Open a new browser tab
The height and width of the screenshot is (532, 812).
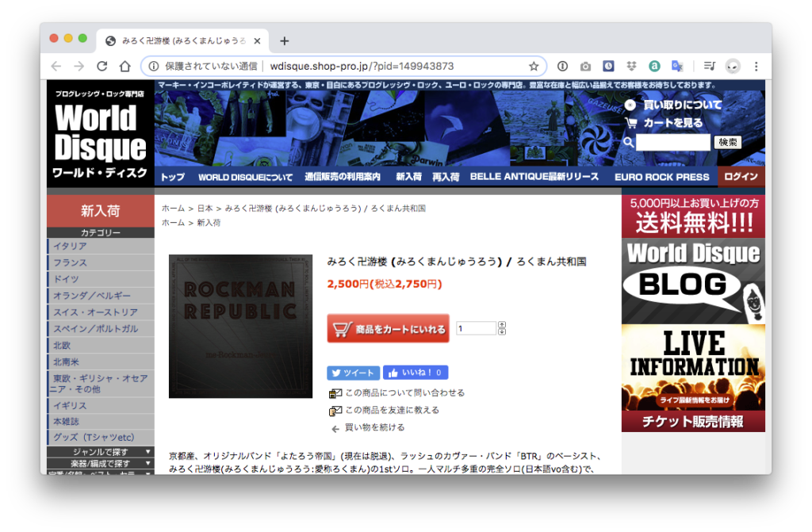(x=285, y=41)
